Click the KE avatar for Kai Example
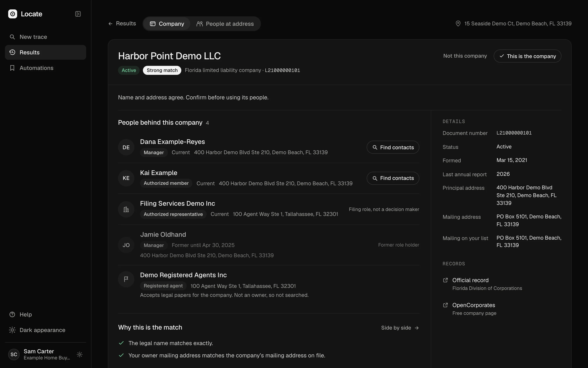 point(126,178)
